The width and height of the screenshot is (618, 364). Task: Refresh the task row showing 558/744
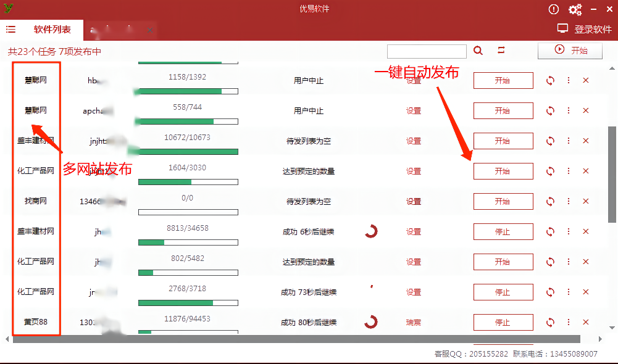550,110
